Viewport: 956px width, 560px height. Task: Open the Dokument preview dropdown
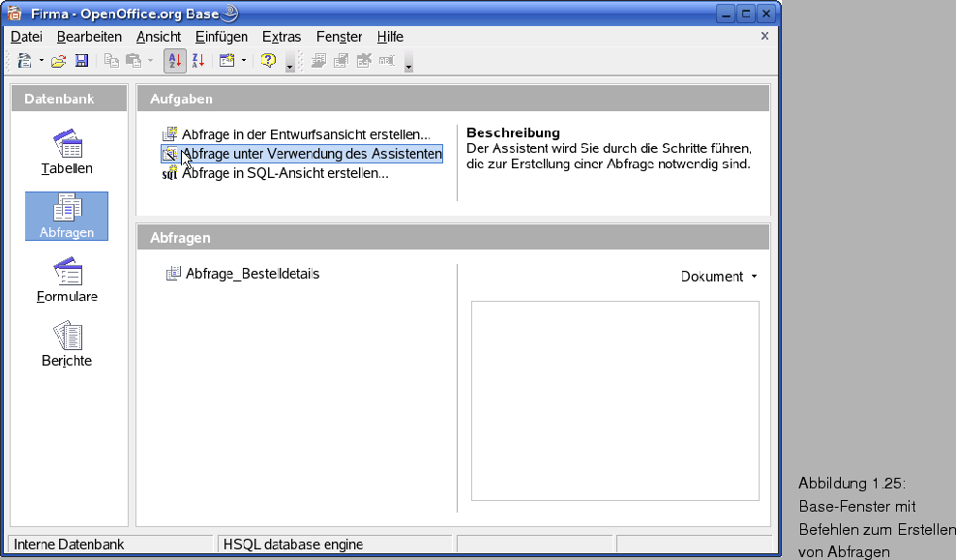click(718, 277)
